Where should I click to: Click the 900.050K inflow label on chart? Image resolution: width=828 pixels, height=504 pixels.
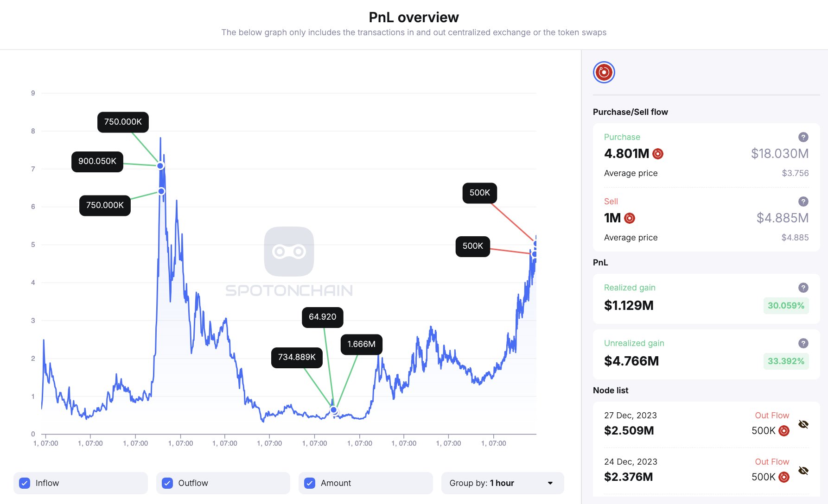tap(97, 161)
